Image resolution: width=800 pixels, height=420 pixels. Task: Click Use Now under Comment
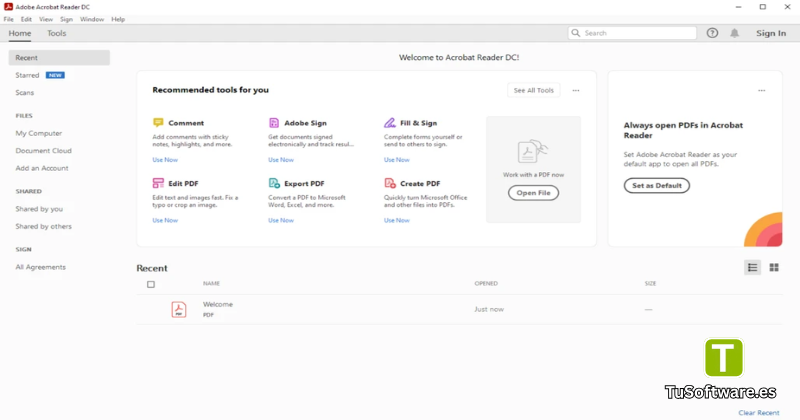pos(165,160)
